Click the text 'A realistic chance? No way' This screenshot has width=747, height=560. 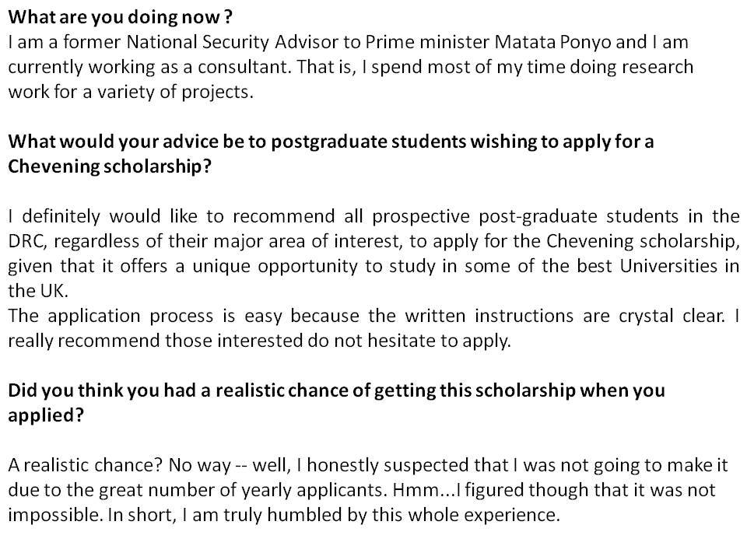[x=120, y=465]
